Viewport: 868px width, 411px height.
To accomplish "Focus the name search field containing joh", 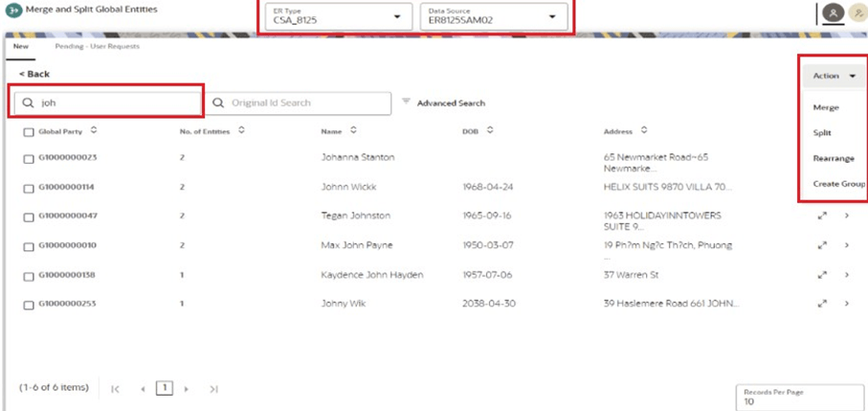I will [108, 103].
